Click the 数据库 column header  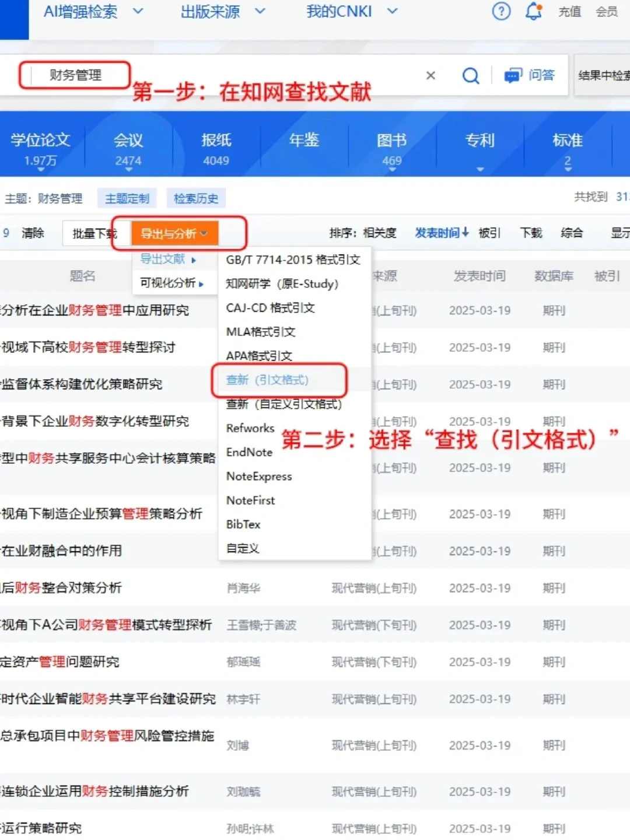(554, 276)
